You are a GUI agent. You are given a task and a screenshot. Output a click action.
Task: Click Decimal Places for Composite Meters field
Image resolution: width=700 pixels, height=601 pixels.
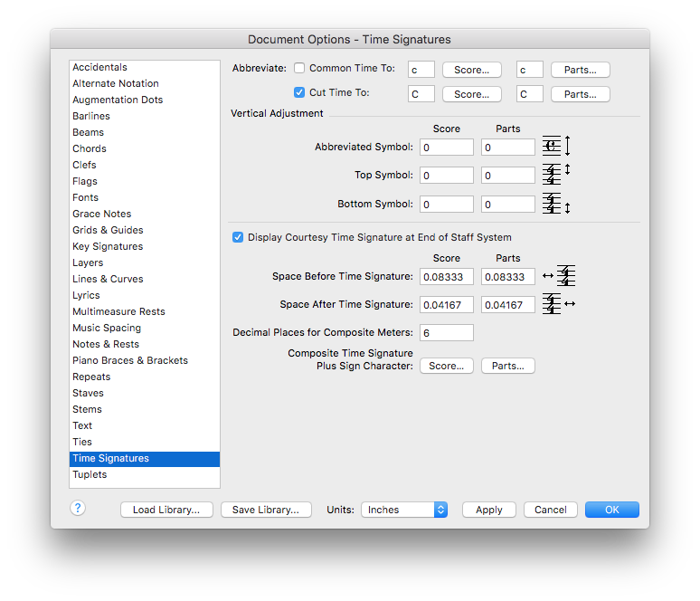447,333
